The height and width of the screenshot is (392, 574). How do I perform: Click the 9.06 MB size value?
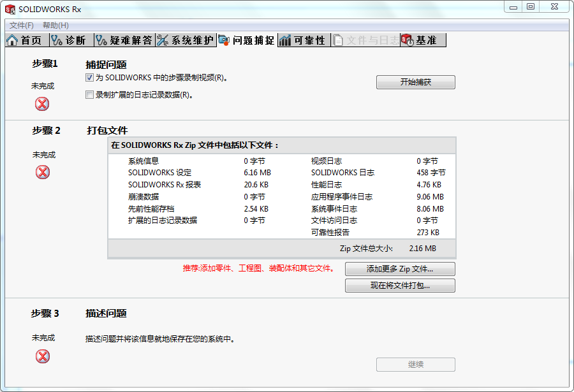(x=430, y=197)
